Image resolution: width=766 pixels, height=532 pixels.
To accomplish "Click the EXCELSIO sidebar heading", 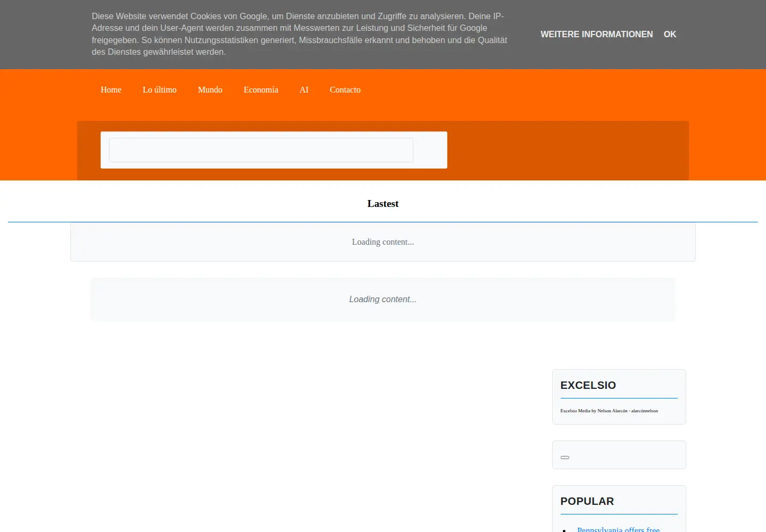I will (588, 385).
